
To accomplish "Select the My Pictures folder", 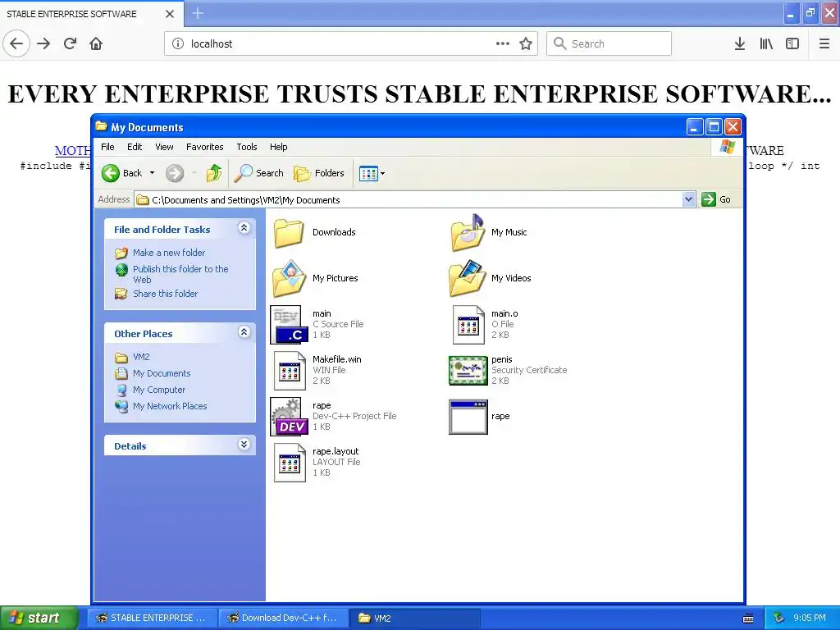I will tap(315, 279).
